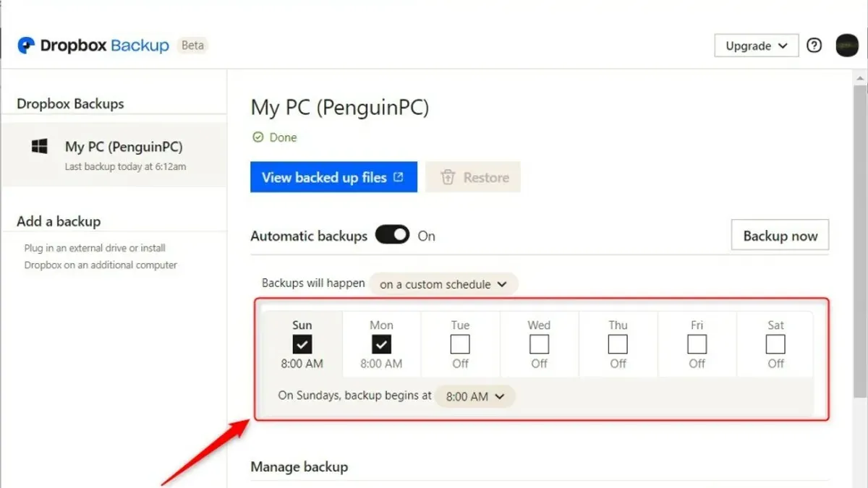Click the trash icon in Restore button
This screenshot has width=868, height=488.
(x=448, y=177)
